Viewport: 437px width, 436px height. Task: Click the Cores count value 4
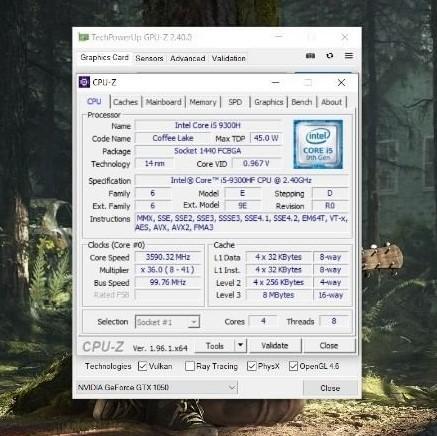click(x=263, y=321)
